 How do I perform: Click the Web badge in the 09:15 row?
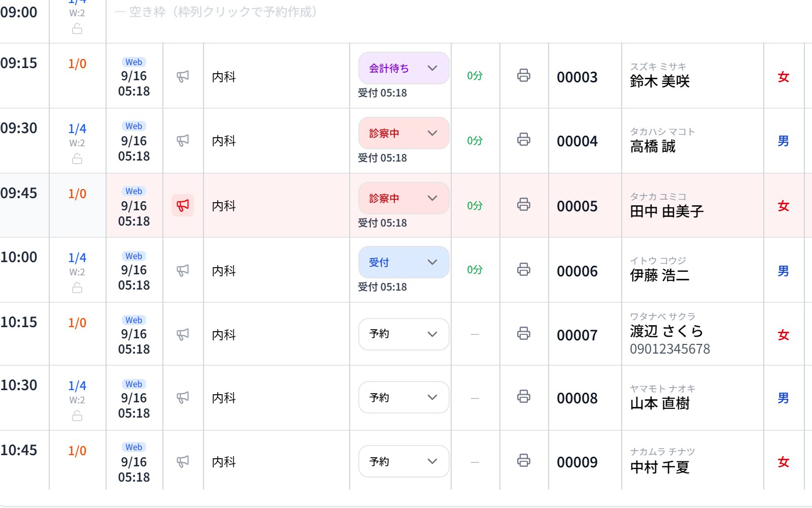pos(134,62)
